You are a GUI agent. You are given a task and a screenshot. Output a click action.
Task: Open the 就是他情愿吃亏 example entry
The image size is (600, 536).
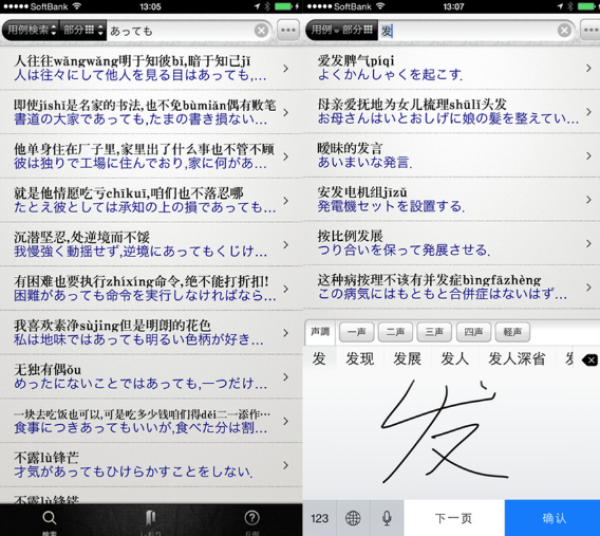[151, 200]
